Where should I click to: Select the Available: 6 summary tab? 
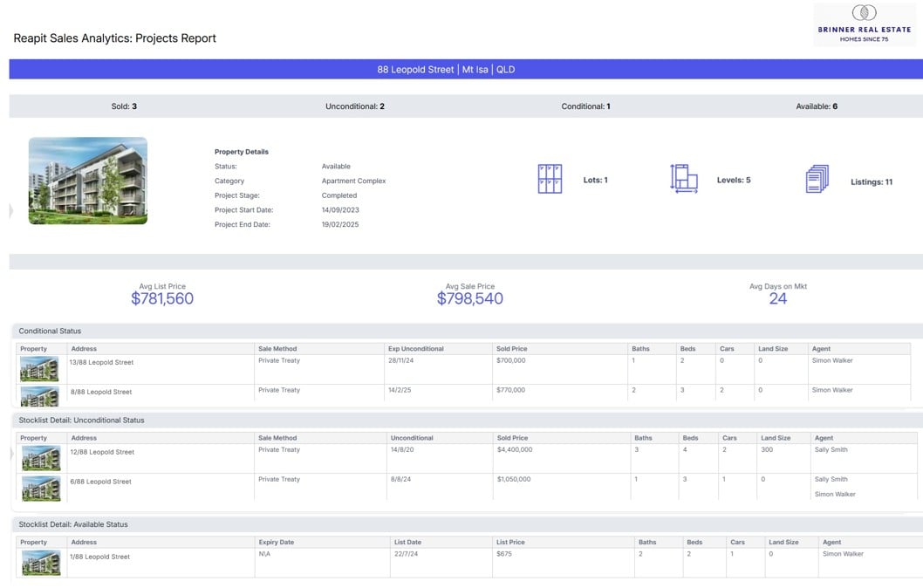pyautogui.click(x=817, y=106)
